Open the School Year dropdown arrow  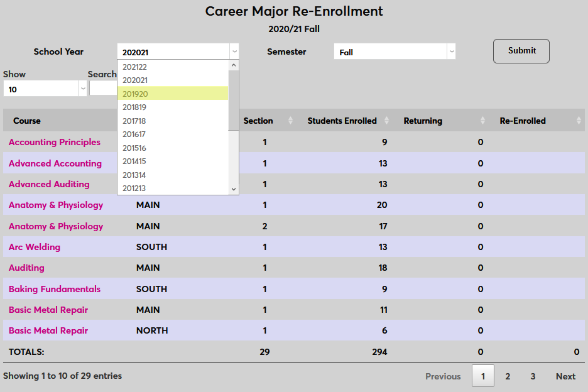click(x=234, y=52)
